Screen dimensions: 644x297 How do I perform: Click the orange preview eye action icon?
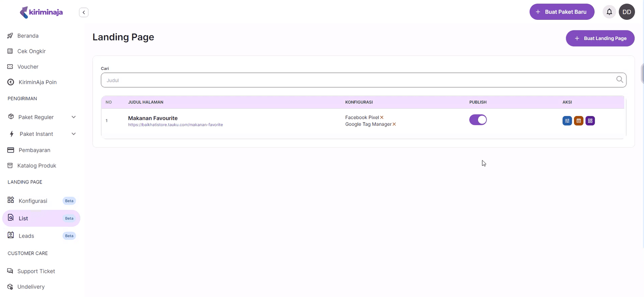tap(578, 121)
